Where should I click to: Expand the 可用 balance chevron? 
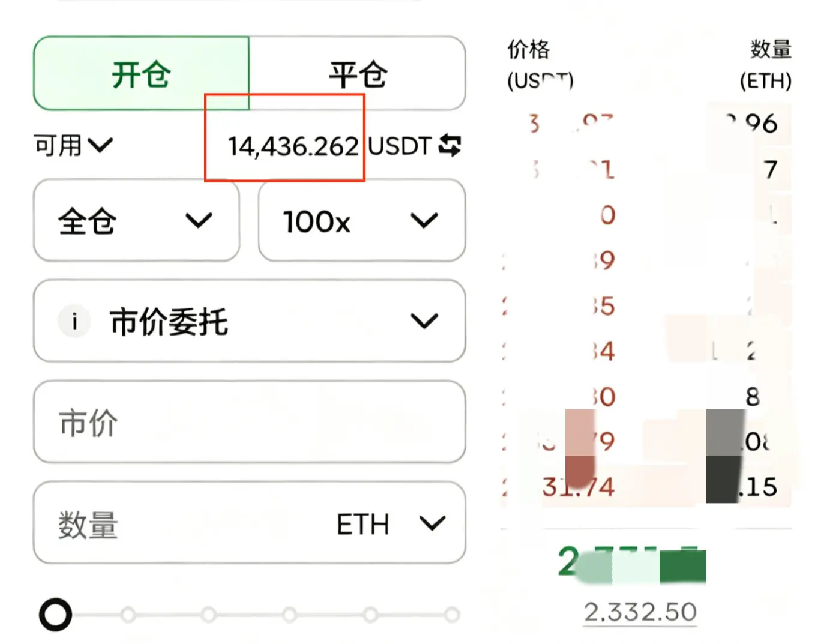pyautogui.click(x=100, y=145)
